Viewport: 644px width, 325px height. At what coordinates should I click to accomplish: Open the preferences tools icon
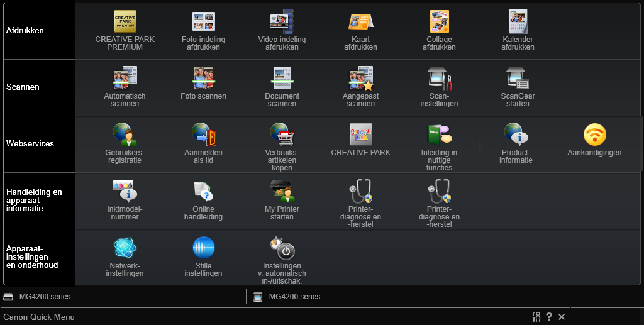coord(536,317)
